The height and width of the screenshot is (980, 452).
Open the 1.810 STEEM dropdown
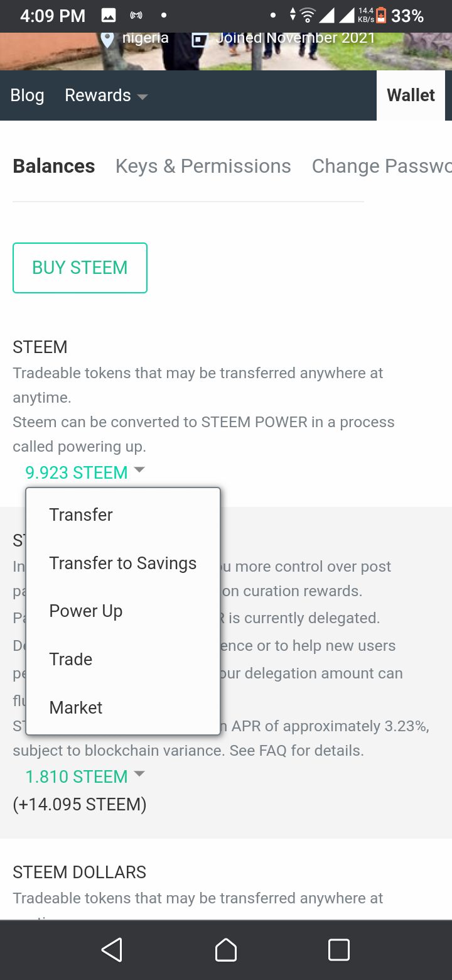[x=139, y=774]
